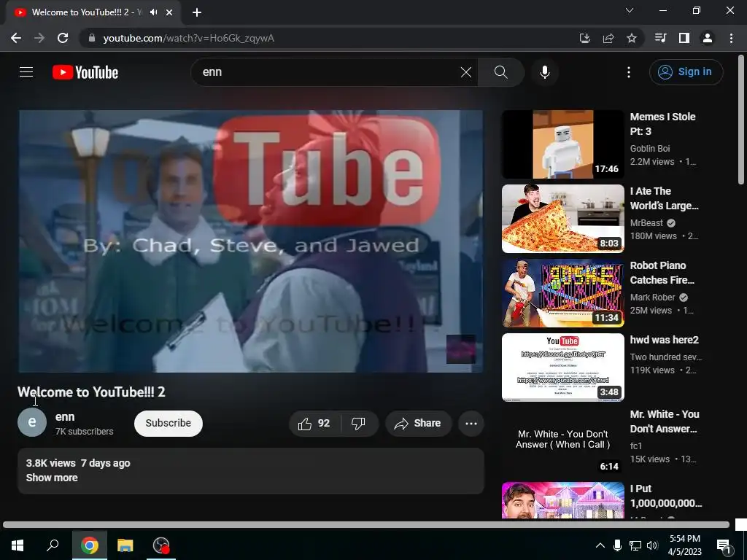Click Goblin Boi channel name

click(x=650, y=149)
